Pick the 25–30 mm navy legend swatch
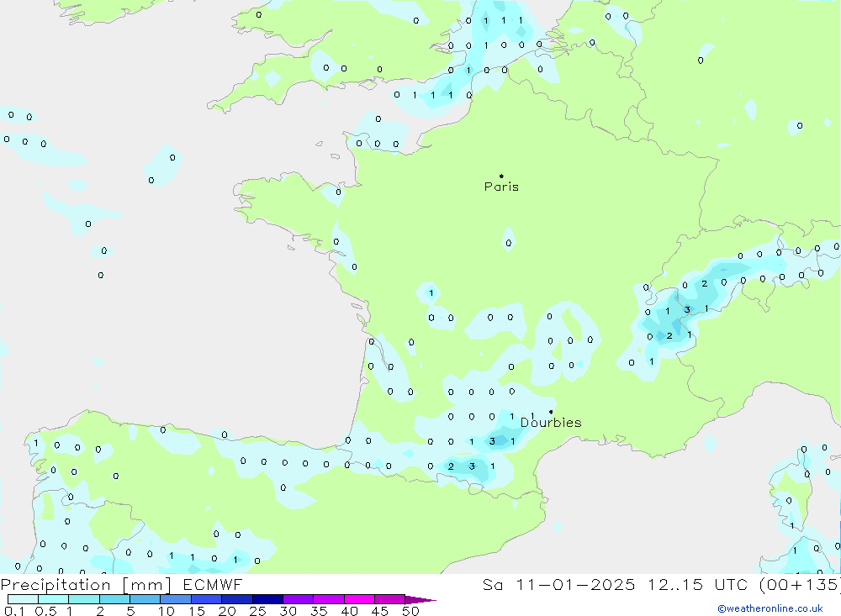This screenshot has height=616, width=841. pyautogui.click(x=267, y=599)
